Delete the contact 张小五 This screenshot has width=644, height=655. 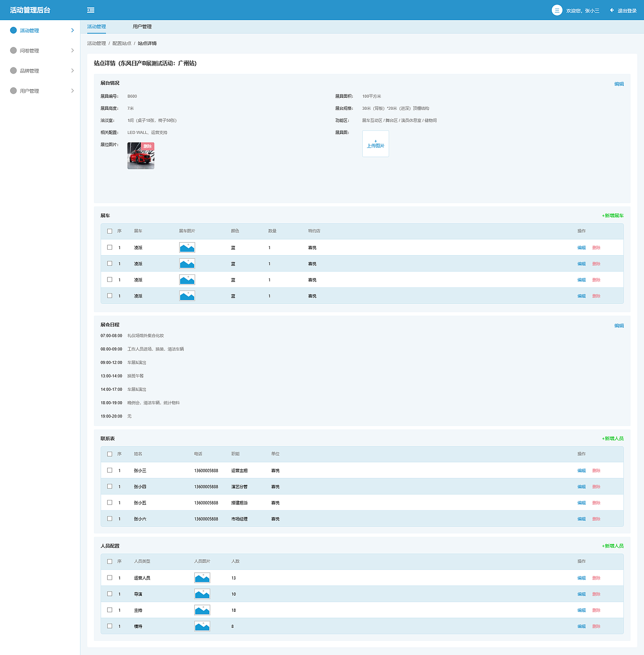(x=596, y=503)
